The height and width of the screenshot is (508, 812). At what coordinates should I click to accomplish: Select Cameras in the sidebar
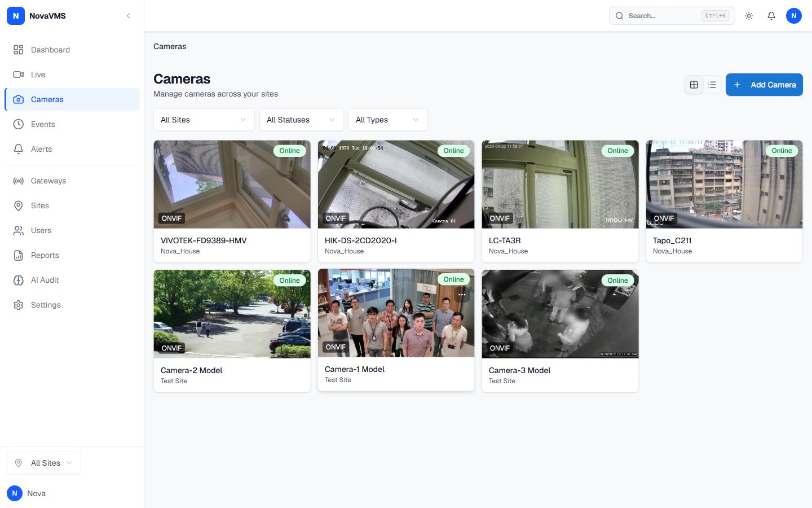pos(72,99)
